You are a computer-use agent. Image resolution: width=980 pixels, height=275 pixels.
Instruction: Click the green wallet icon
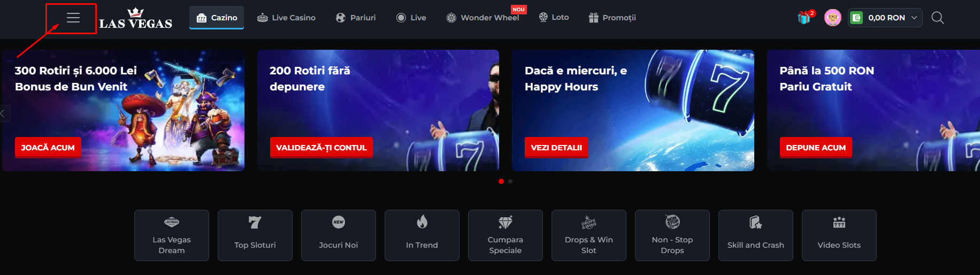[x=856, y=18]
